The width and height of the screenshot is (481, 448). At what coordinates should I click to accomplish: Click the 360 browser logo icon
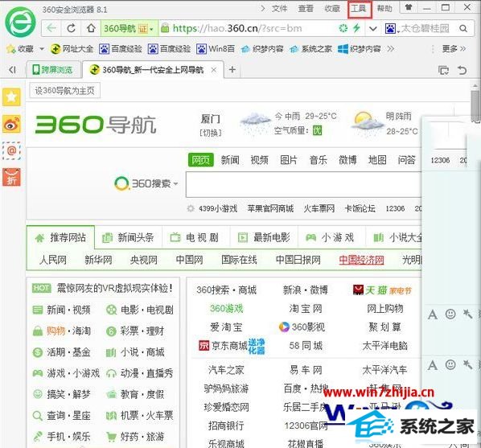(x=20, y=23)
